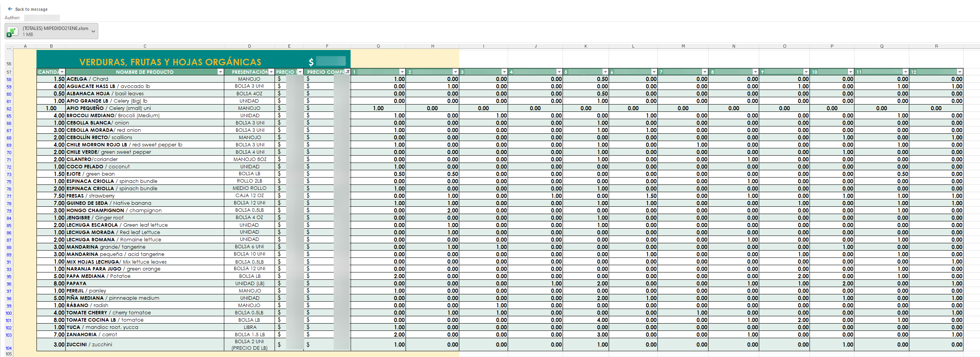Select row 103 header
Image resolution: width=980 pixels, height=357 pixels.
[x=9, y=335]
